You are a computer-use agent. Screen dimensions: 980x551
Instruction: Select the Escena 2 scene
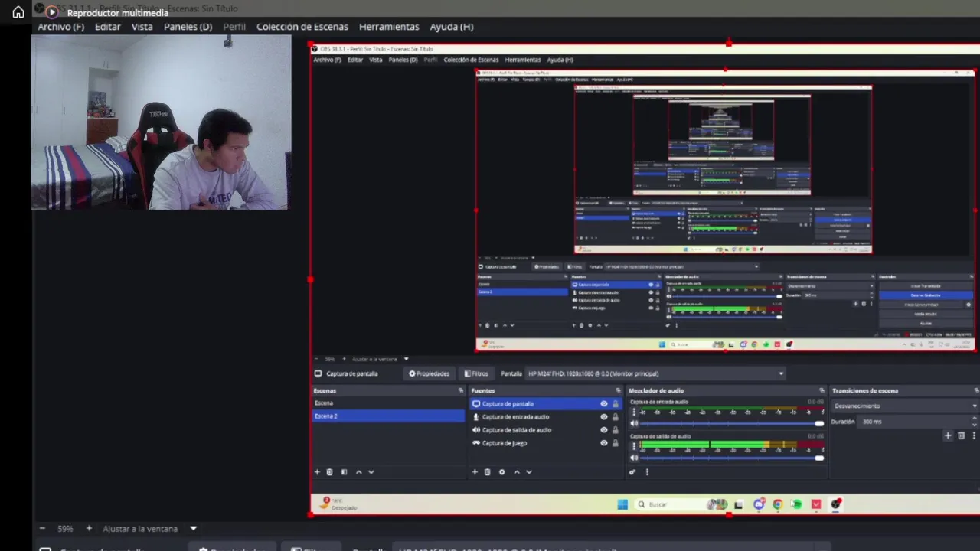pos(388,416)
